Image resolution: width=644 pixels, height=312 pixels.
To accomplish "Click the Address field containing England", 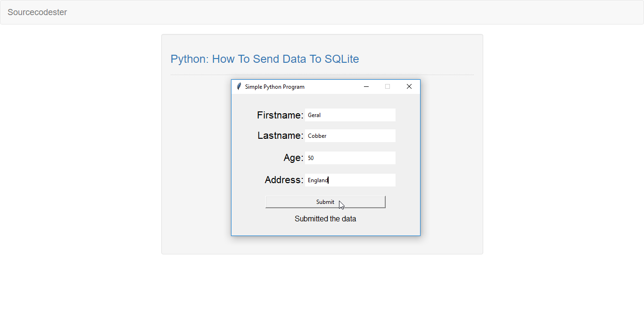I will pyautogui.click(x=350, y=180).
